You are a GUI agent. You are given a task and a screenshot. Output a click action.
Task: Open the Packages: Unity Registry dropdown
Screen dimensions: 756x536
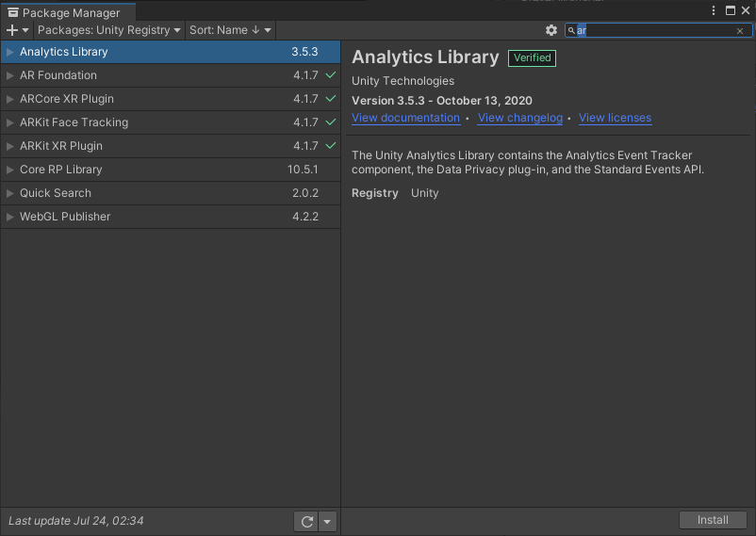(x=109, y=30)
